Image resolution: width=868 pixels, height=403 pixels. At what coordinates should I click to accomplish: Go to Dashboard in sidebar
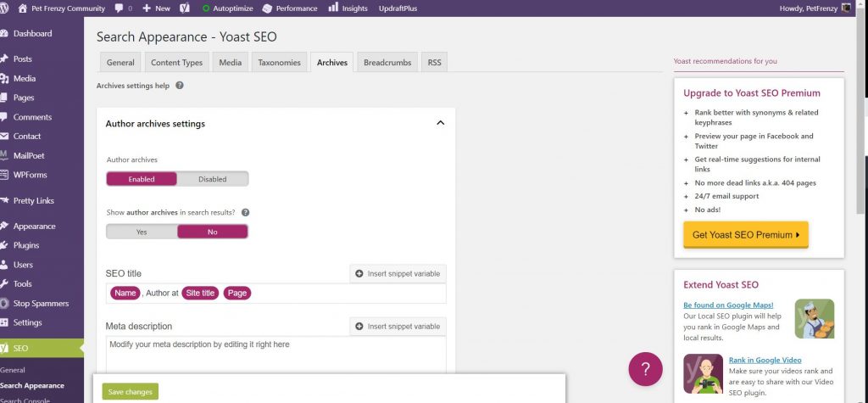(33, 33)
